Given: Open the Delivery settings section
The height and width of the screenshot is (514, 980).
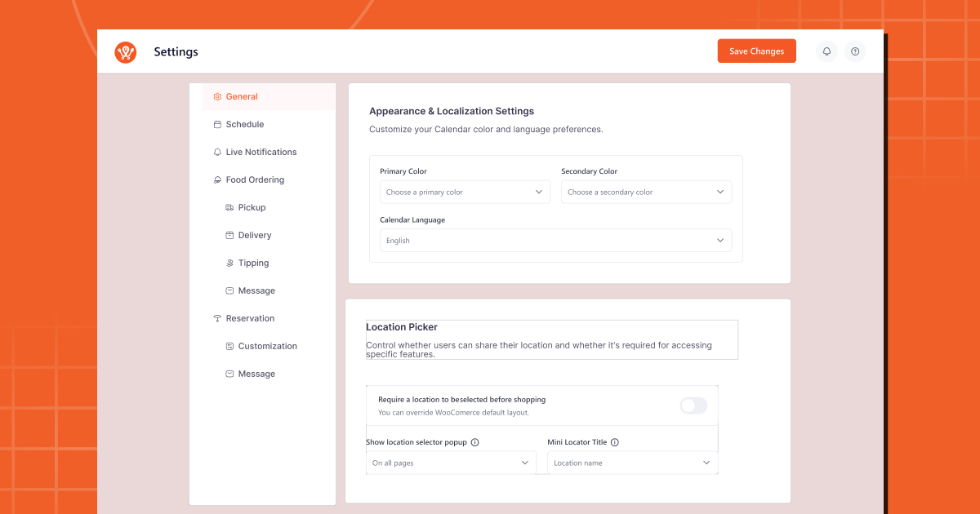Looking at the screenshot, I should [255, 236].
